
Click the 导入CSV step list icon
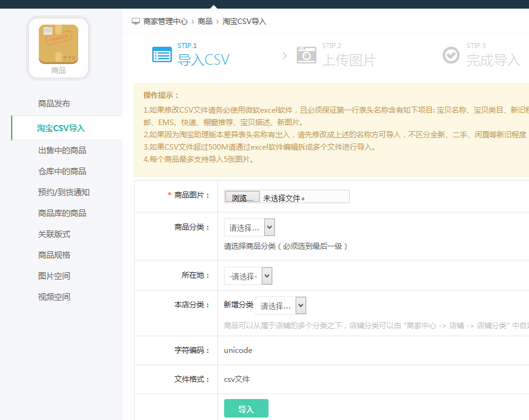click(162, 54)
